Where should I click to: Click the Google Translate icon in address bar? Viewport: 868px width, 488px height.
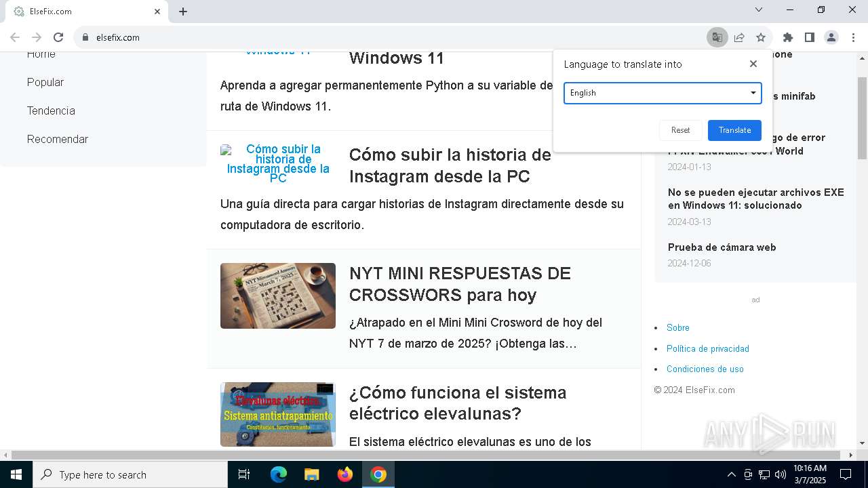pyautogui.click(x=717, y=37)
